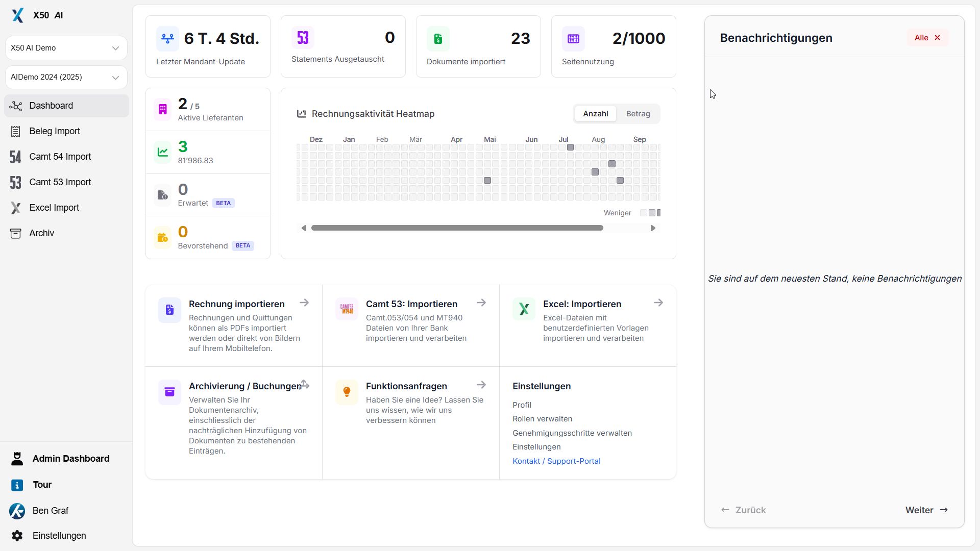Click the Einstellungen gear icon in sidebar
Viewport: 980px width, 551px height.
[17, 536]
